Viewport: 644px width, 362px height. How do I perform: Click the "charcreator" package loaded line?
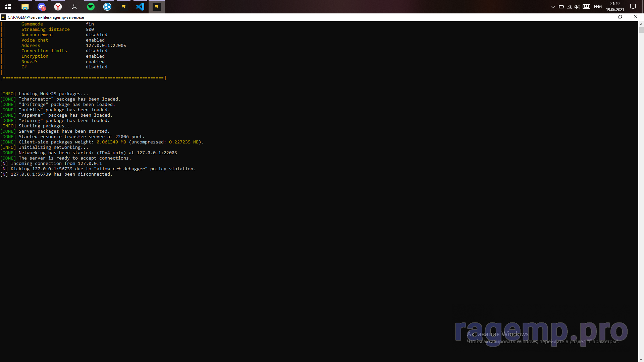pyautogui.click(x=60, y=99)
